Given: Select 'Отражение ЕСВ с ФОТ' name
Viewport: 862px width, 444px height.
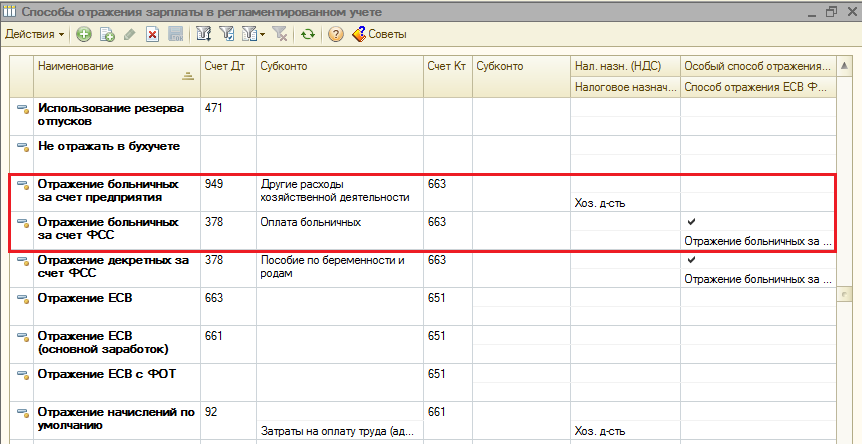Looking at the screenshot, I should point(107,374).
